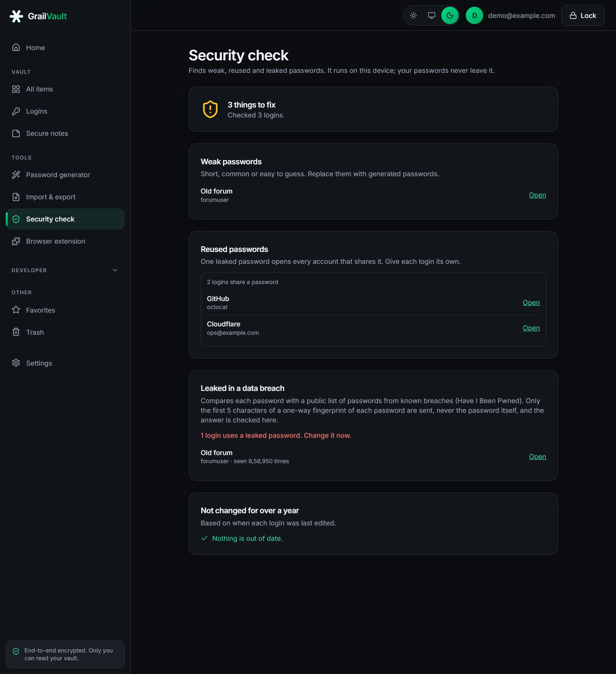The image size is (616, 674).
Task: Click the Home house icon
Action: pos(16,48)
